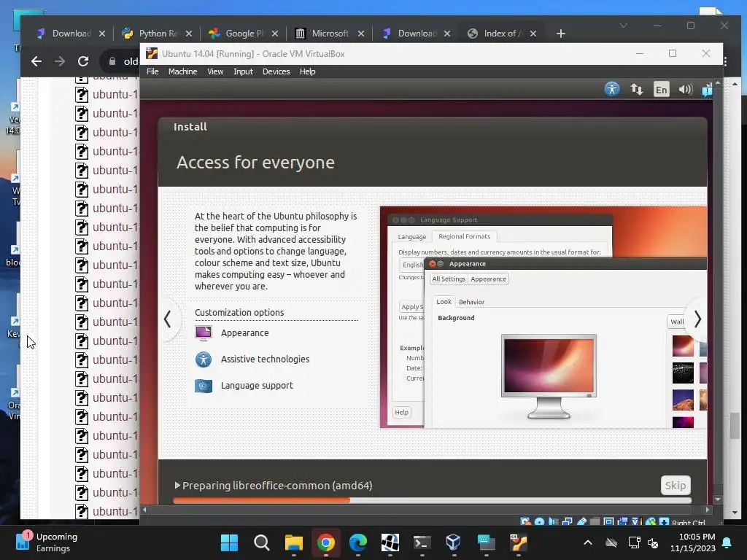Go forward in Chrome
747x560 pixels.
(60, 61)
